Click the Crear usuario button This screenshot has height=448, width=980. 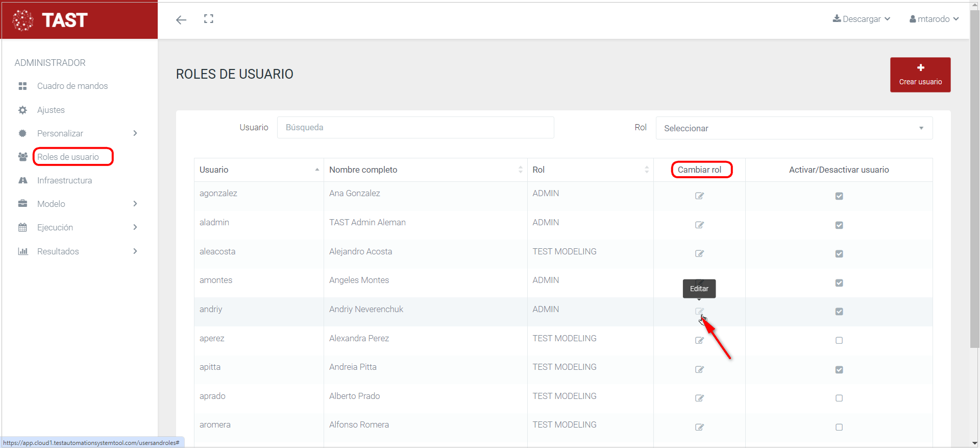pyautogui.click(x=920, y=75)
